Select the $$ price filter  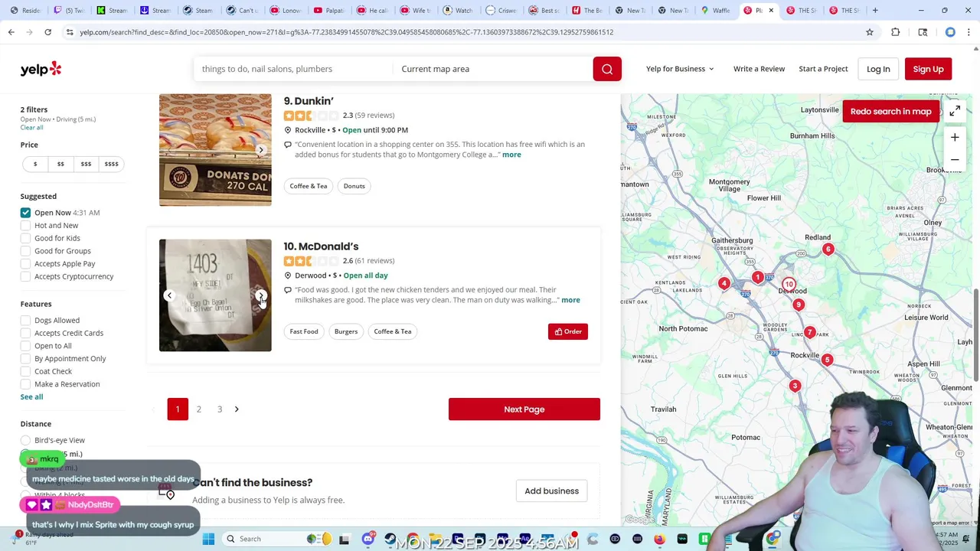point(60,164)
